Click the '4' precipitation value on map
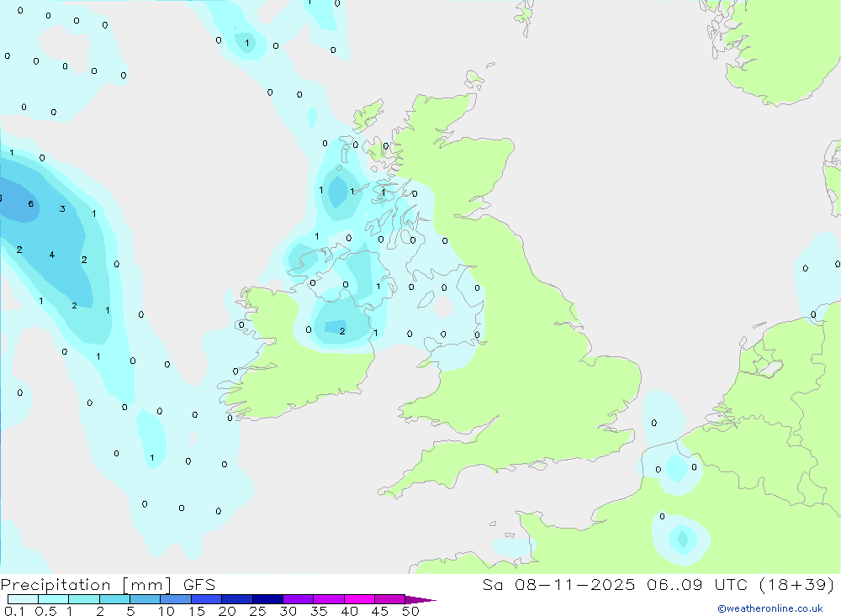The height and width of the screenshot is (616, 841). (52, 255)
